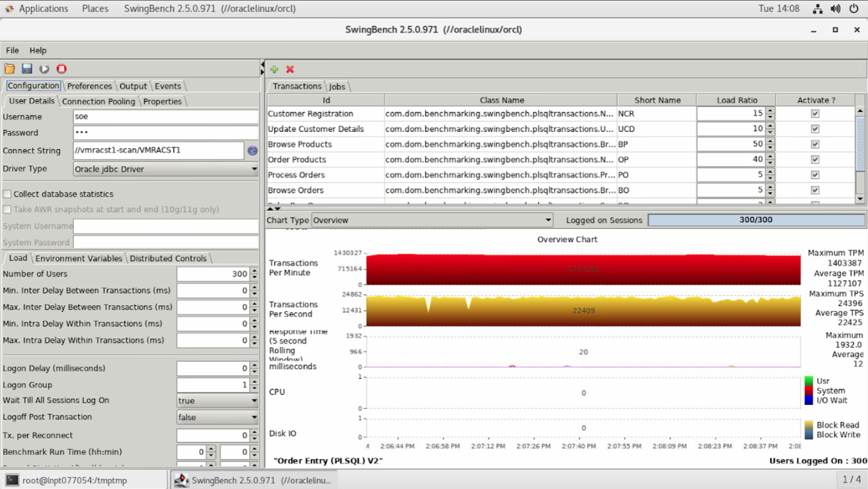Select the Process Orders row Id cell
This screenshot has height=489, width=868.
(325, 175)
